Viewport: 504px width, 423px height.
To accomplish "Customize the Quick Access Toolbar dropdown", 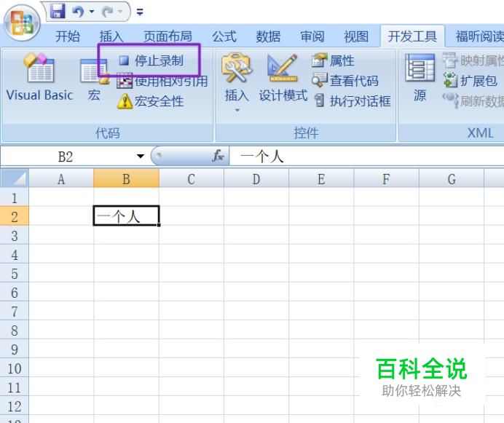I will coord(140,12).
